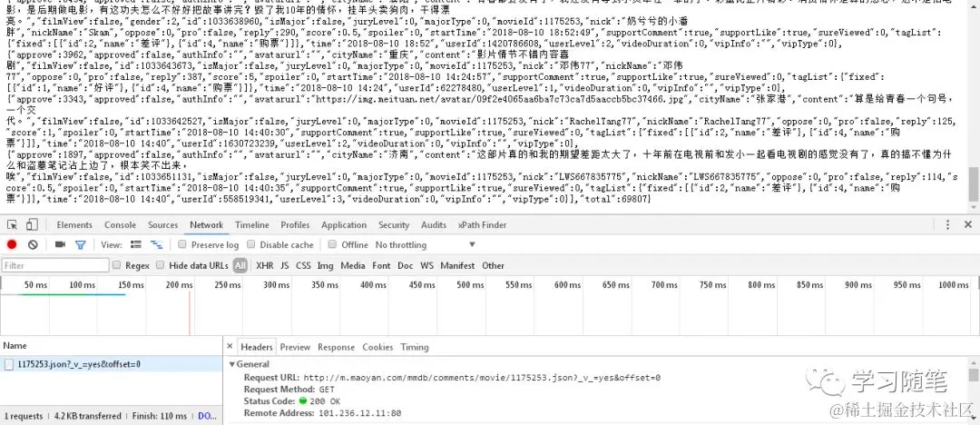Check the Offline checkbox
The width and height of the screenshot is (980, 425).
click(332, 244)
